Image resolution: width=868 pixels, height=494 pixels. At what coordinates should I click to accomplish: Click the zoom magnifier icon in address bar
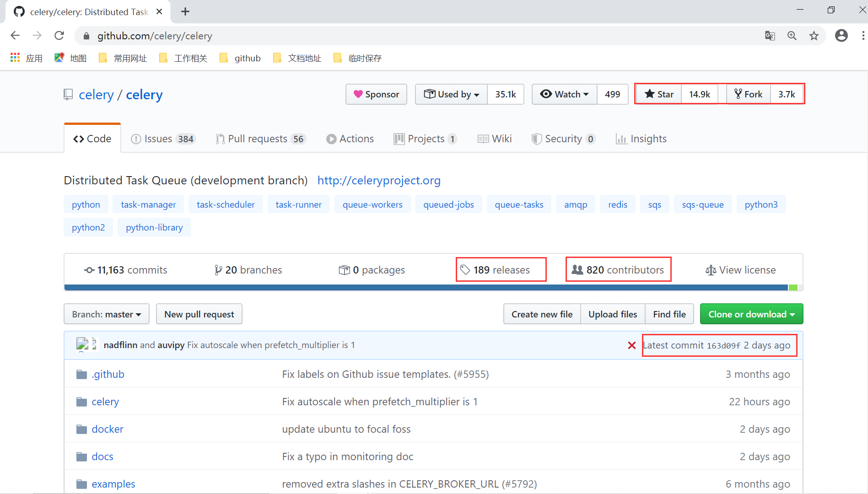[792, 36]
